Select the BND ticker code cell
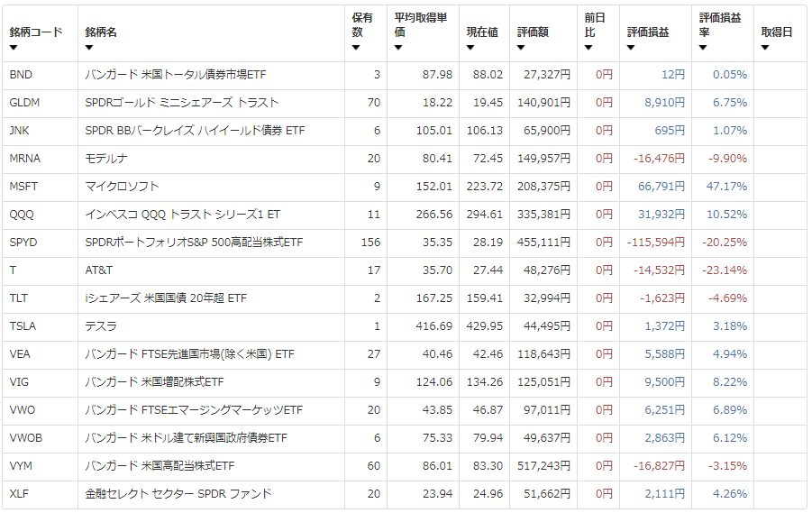 pos(41,75)
